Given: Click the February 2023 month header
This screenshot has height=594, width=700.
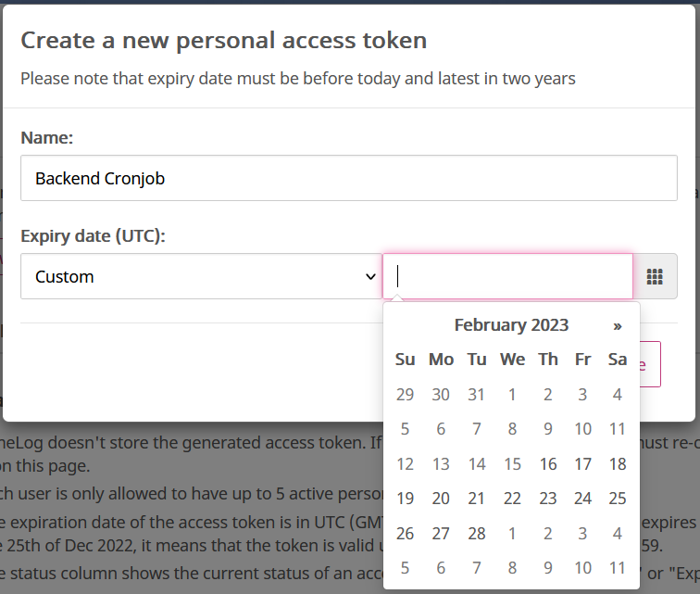Looking at the screenshot, I should click(511, 325).
